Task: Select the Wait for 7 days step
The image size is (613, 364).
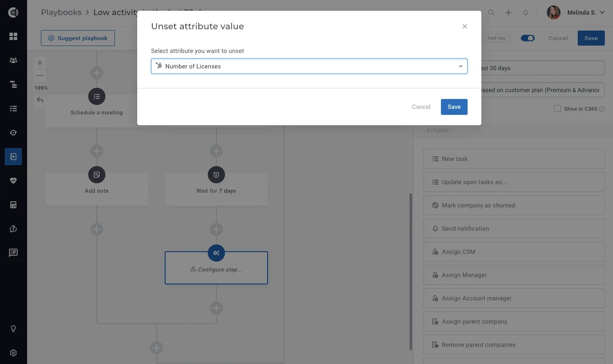Action: pos(216,189)
